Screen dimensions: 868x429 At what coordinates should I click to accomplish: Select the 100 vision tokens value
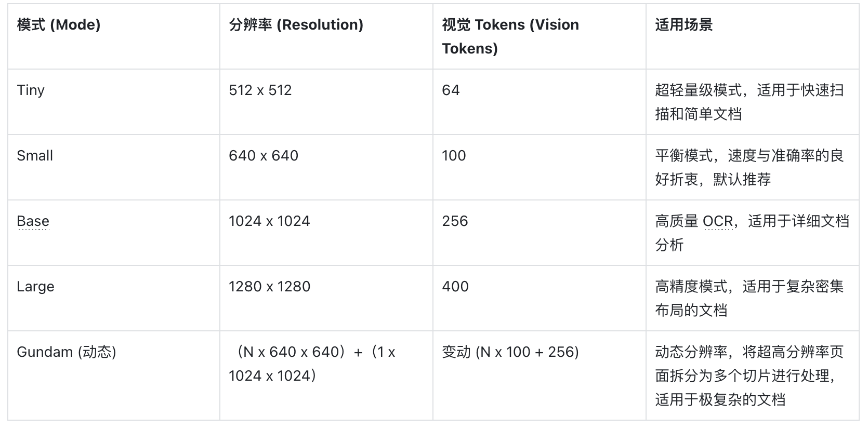[x=454, y=156]
